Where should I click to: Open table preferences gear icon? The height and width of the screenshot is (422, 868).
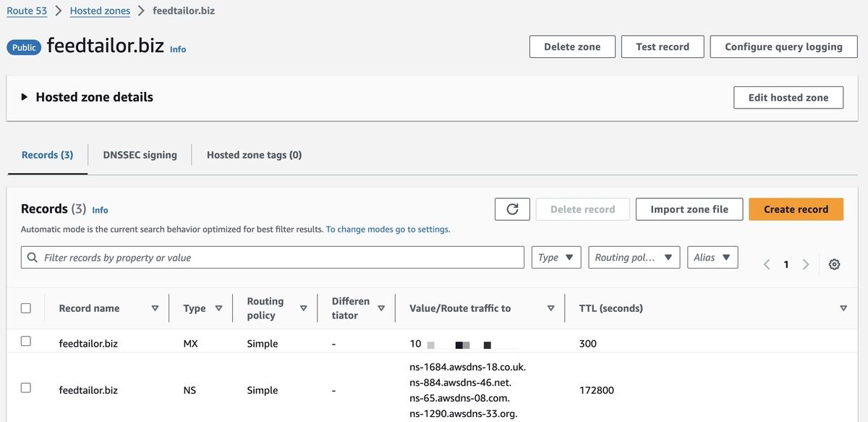834,264
